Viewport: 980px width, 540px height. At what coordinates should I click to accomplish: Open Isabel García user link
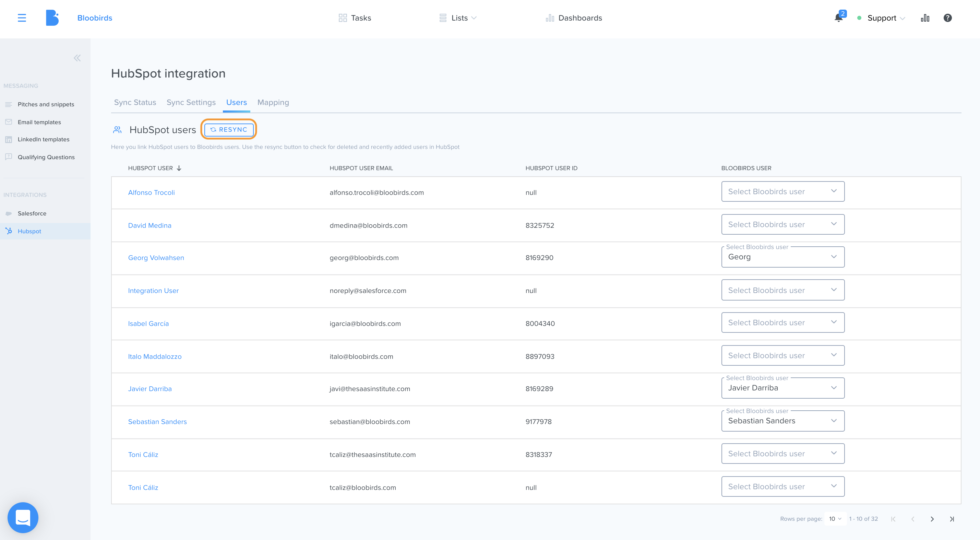(148, 324)
